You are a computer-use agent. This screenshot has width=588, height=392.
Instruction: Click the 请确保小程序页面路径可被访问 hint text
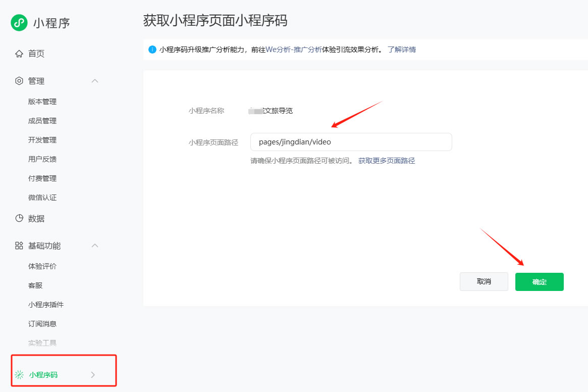(x=301, y=161)
